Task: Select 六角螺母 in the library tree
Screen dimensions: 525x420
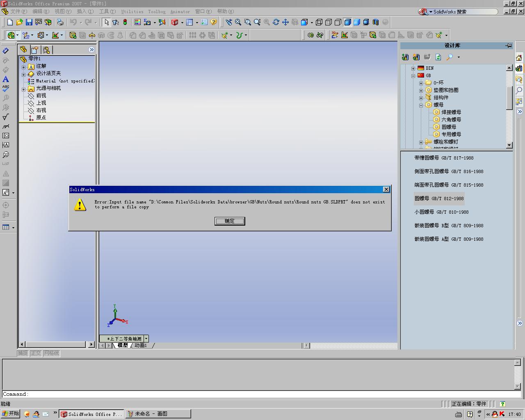Action: click(451, 120)
